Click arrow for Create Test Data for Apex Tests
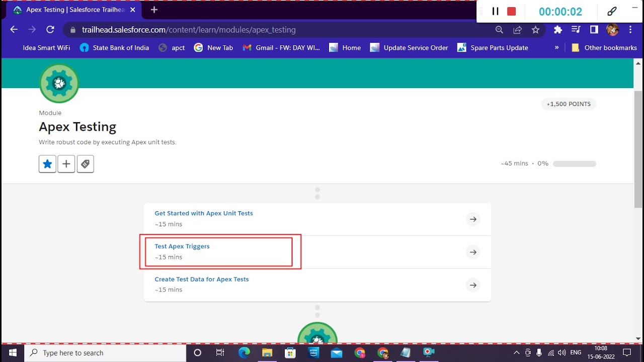Screen dimensions: 644x362 click(x=473, y=285)
